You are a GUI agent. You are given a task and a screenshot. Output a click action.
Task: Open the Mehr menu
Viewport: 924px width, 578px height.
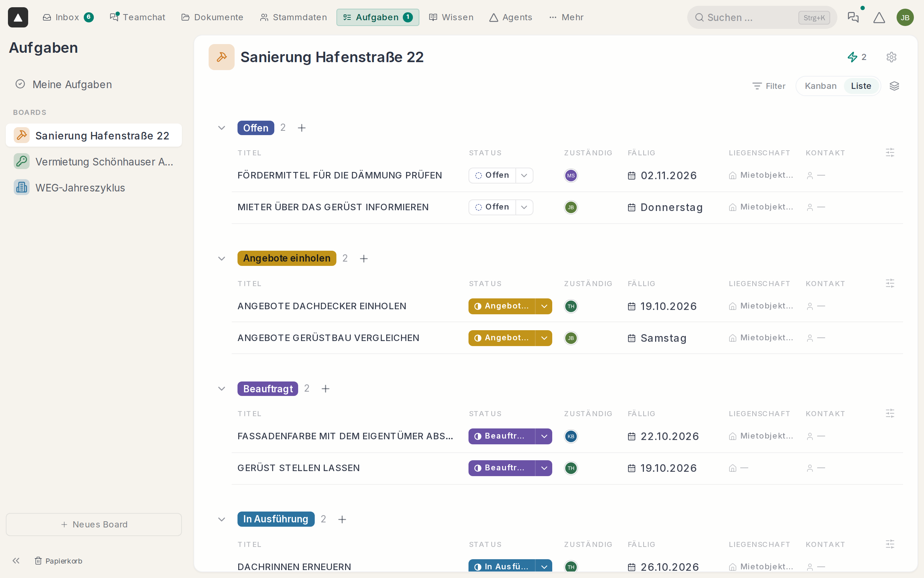click(567, 17)
